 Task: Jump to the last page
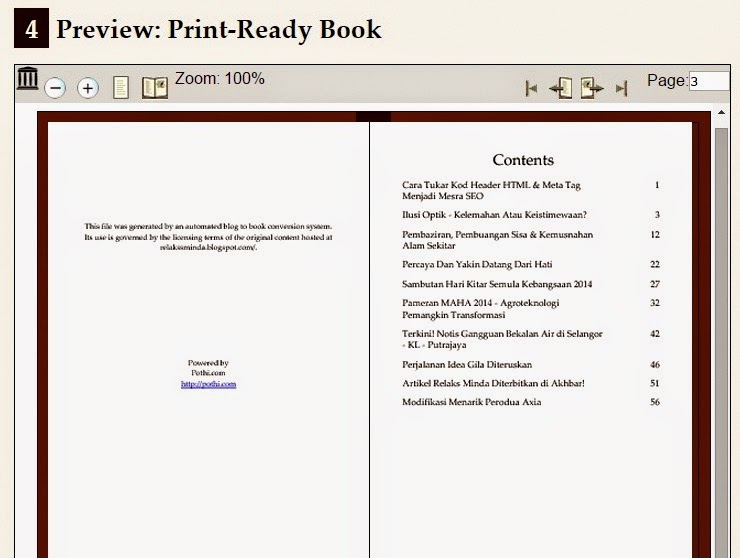[x=622, y=88]
